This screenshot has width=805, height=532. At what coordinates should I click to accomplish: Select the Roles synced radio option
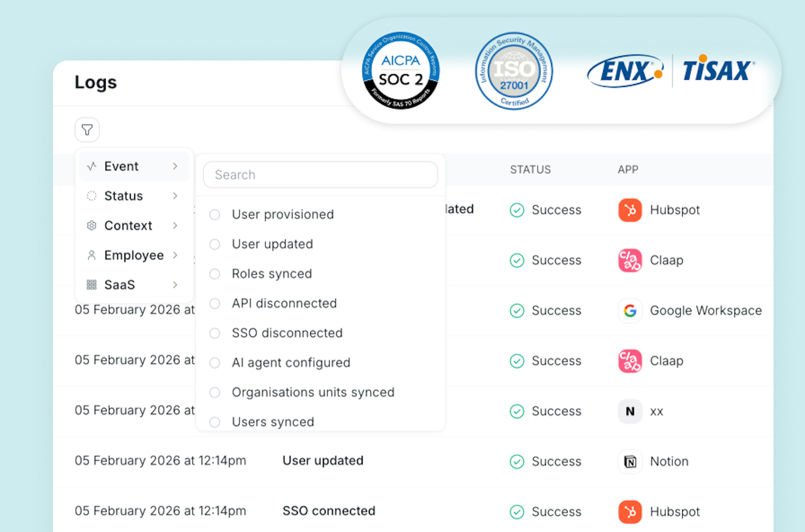pos(215,274)
